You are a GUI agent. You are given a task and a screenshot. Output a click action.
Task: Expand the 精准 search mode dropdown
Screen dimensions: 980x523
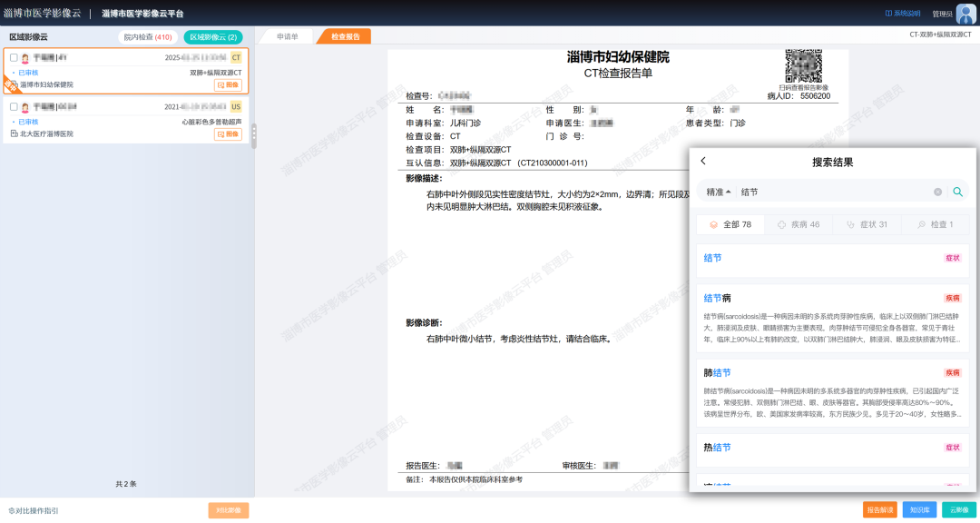point(719,192)
